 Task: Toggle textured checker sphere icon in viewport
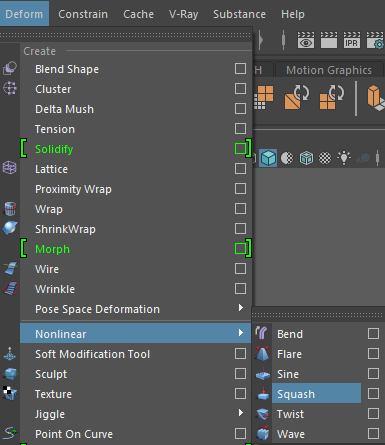(x=325, y=158)
